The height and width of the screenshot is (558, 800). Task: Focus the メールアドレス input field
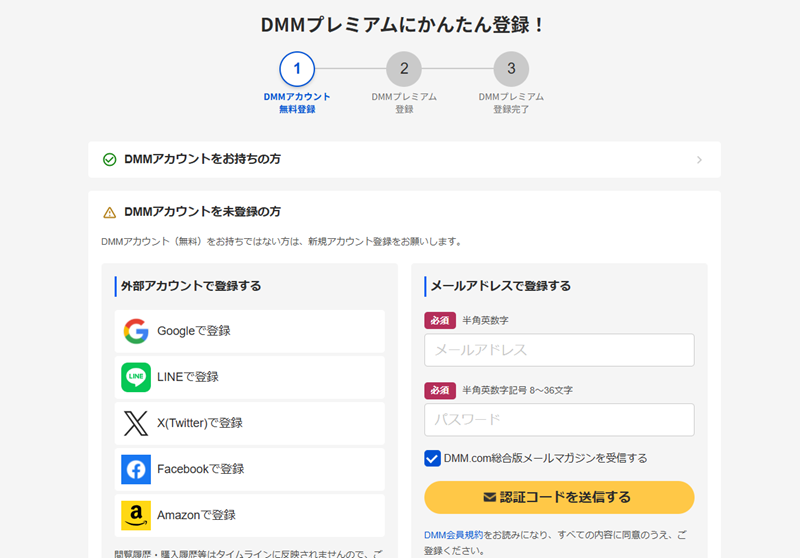(559, 350)
